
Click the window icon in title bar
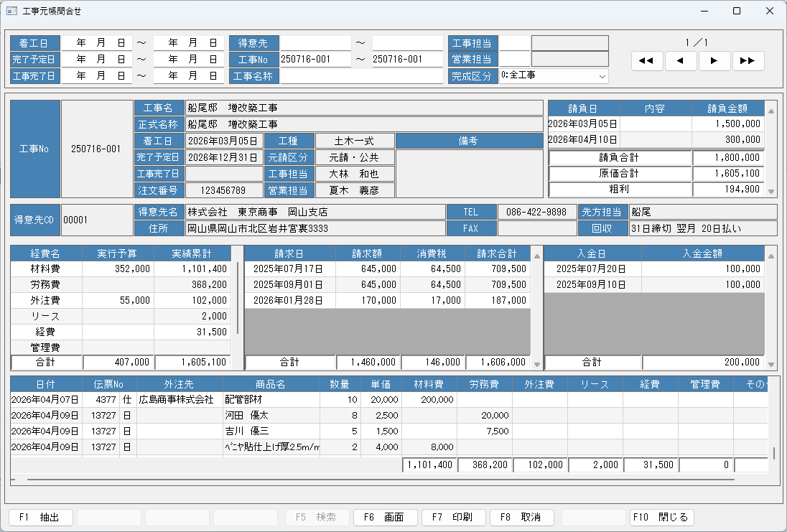(11, 11)
